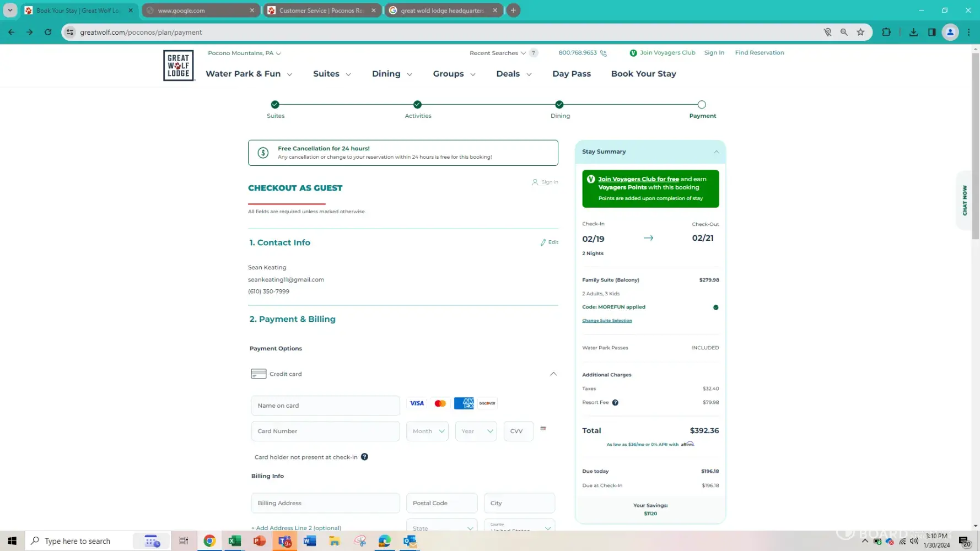980x551 pixels.
Task: Toggle Chrome side panel icon
Action: coord(932,33)
